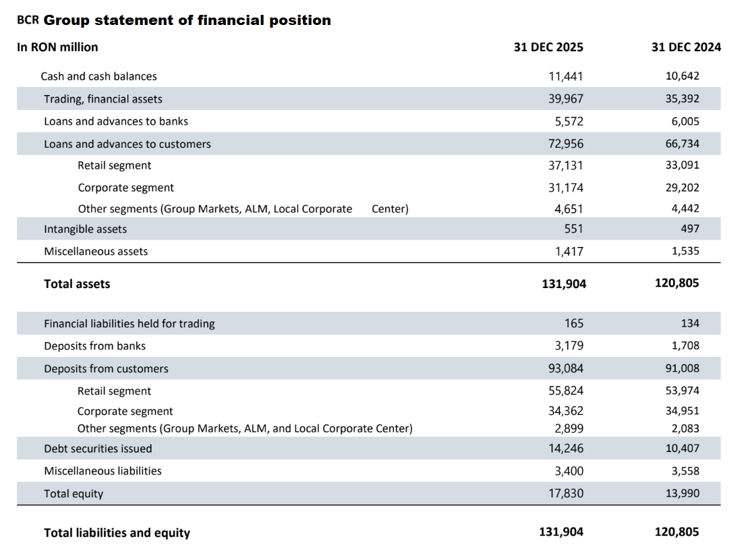Select the 'In RON million' label
This screenshot has height=560, width=742.
click(x=57, y=47)
